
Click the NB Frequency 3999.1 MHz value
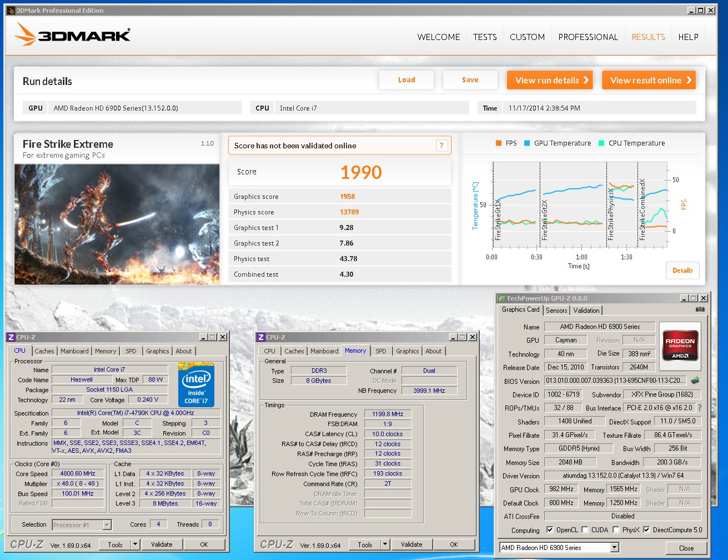pyautogui.click(x=429, y=391)
